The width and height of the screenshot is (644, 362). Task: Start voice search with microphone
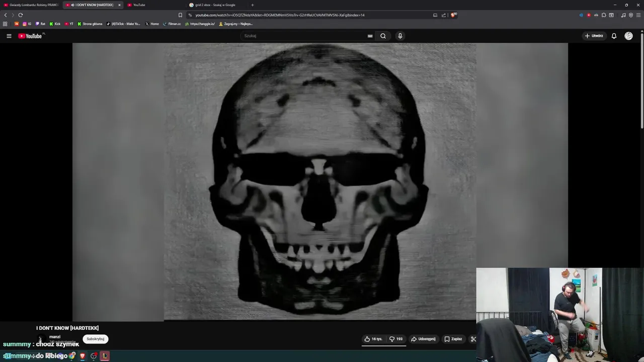400,36
